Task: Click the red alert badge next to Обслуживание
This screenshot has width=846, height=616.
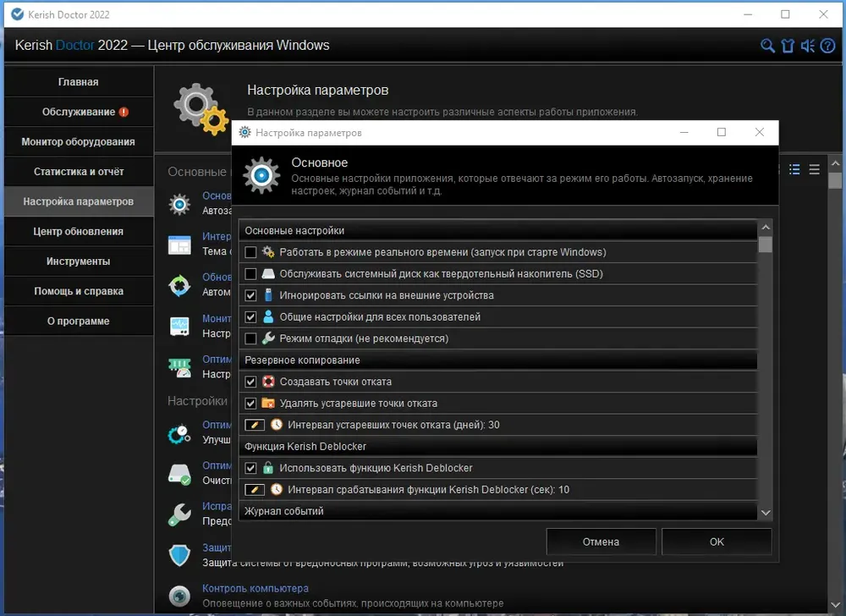Action: [x=124, y=113]
